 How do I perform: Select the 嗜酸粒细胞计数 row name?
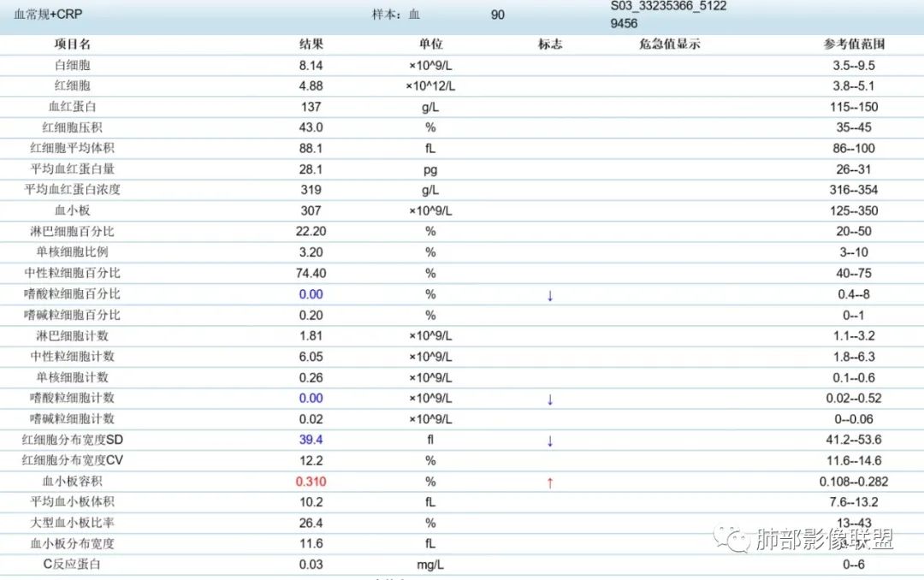coord(73,398)
